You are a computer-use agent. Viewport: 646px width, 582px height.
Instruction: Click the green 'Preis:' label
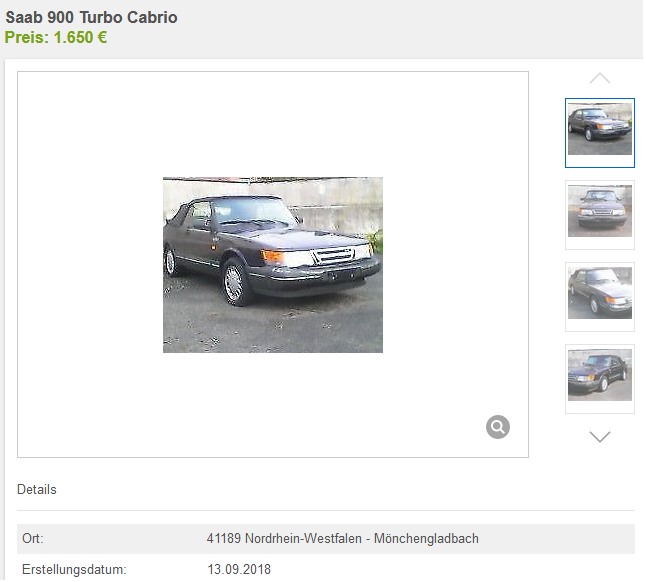(27, 37)
